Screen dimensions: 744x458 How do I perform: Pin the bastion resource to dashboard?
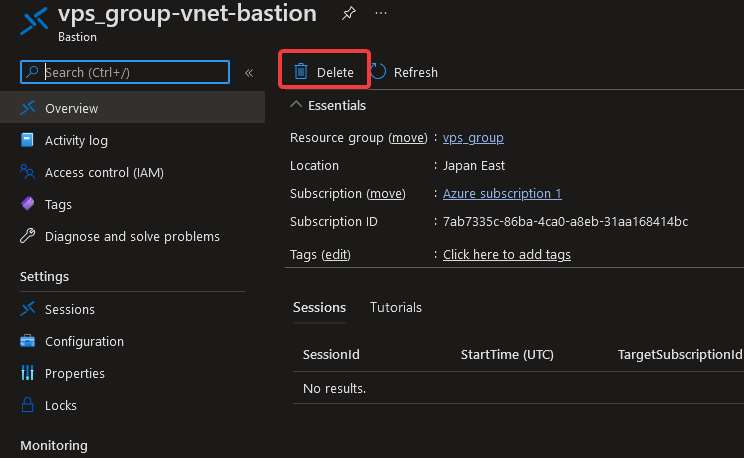point(349,13)
